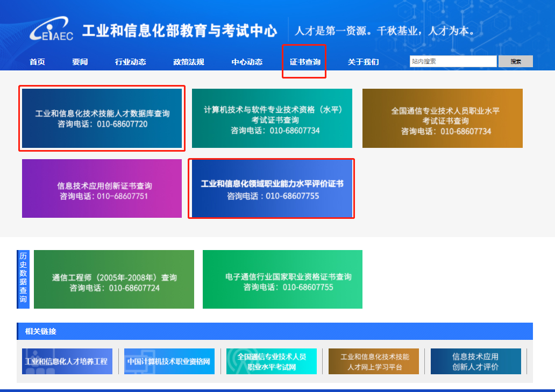
Task: Open 工业和信息化技术技能人才数据库查询 tile
Action: 102,118
